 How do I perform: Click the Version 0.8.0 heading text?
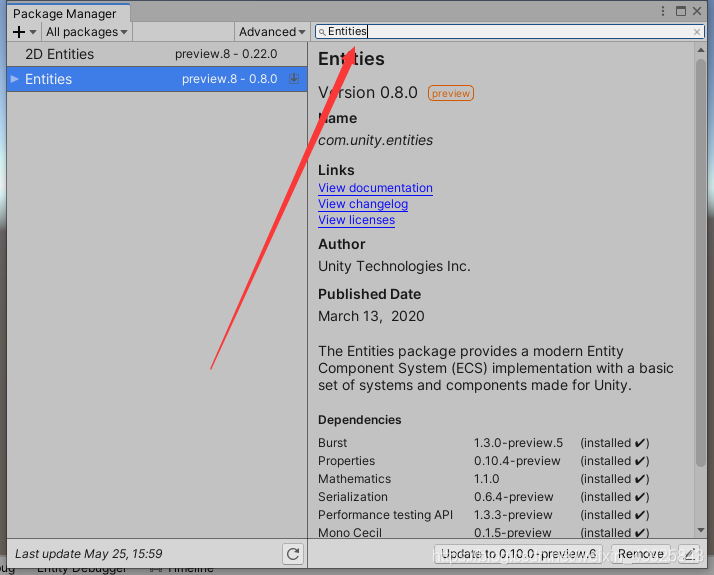(x=368, y=92)
